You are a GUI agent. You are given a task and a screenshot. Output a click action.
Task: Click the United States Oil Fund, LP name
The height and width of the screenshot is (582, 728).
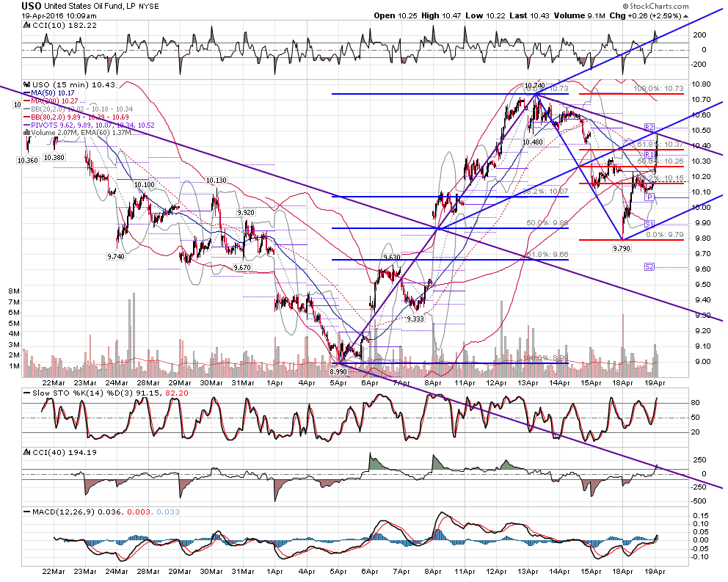click(x=90, y=7)
